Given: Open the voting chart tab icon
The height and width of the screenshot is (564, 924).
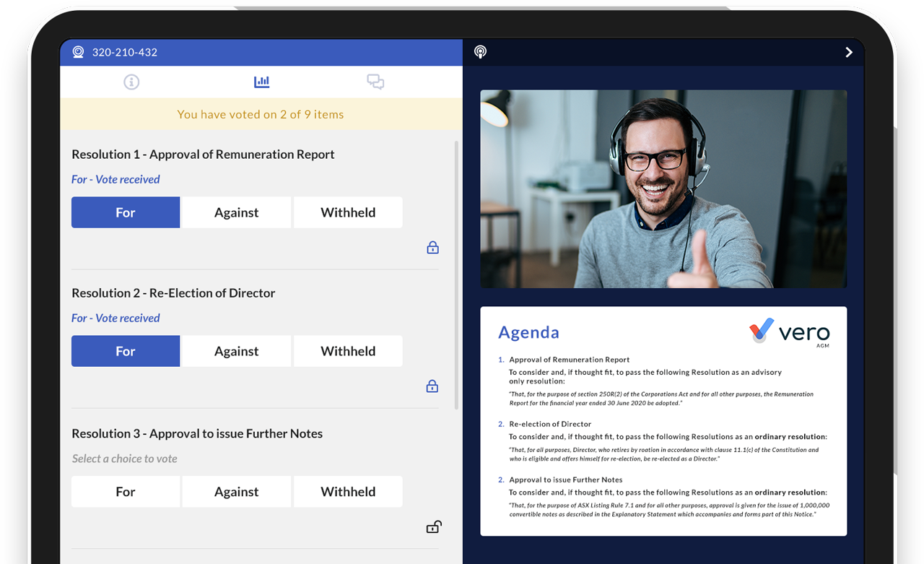Looking at the screenshot, I should point(261,82).
